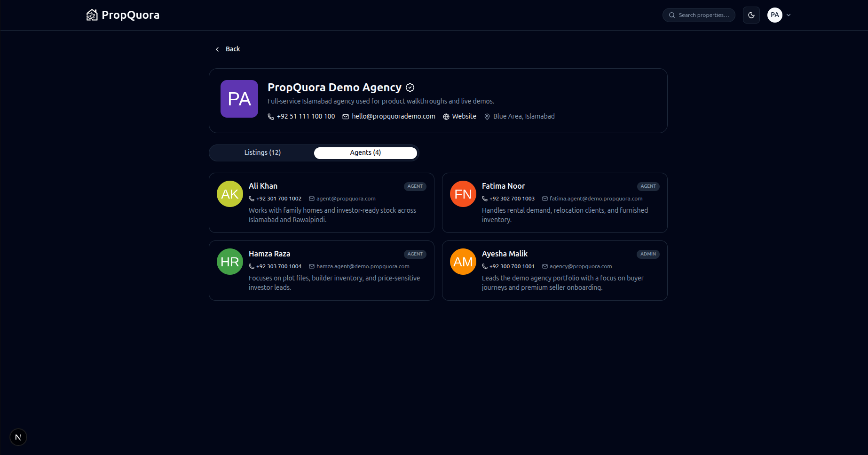
Task: Select Hamza Raza's bio about plot files
Action: coord(334,283)
